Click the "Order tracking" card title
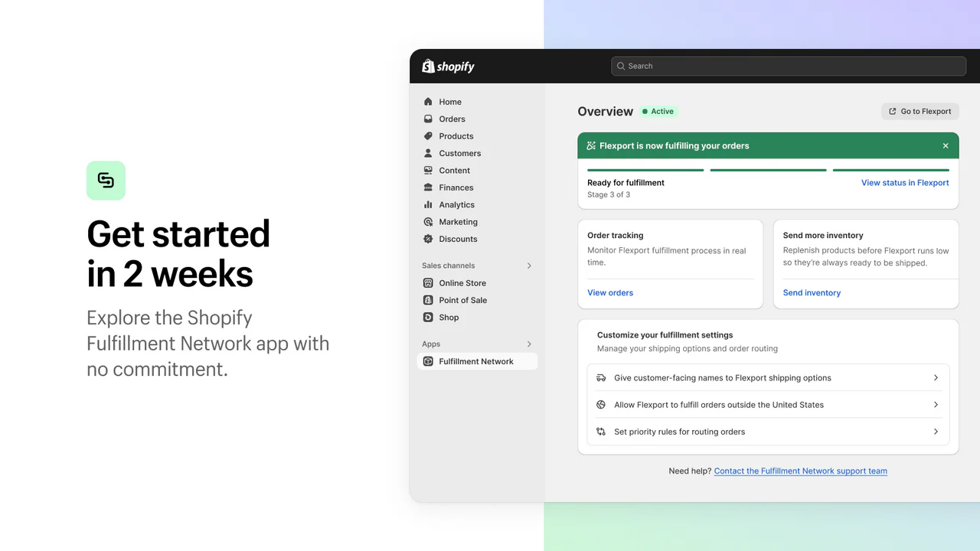The image size is (980, 551). point(616,236)
